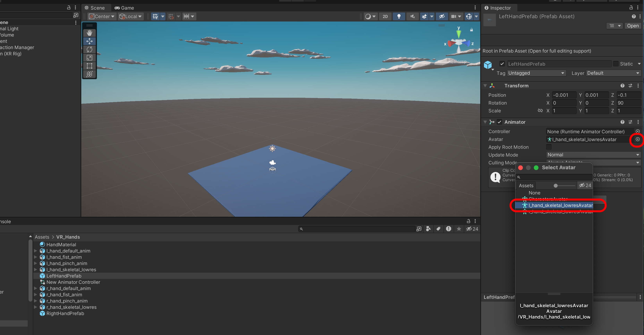
Task: Select the Rect transform tool
Action: pyautogui.click(x=89, y=66)
